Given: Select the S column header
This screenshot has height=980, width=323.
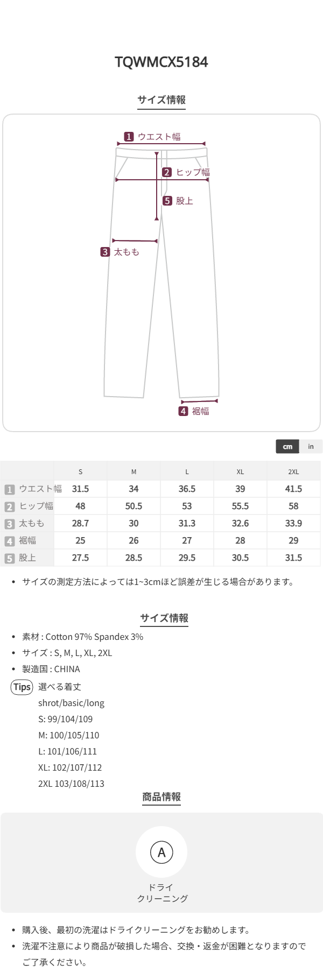Looking at the screenshot, I should (x=80, y=471).
